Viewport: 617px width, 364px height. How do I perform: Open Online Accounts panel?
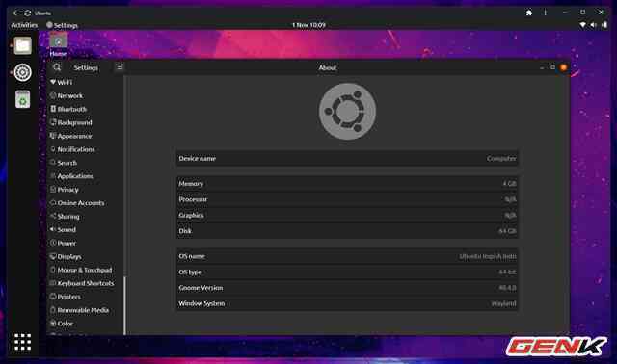point(86,202)
